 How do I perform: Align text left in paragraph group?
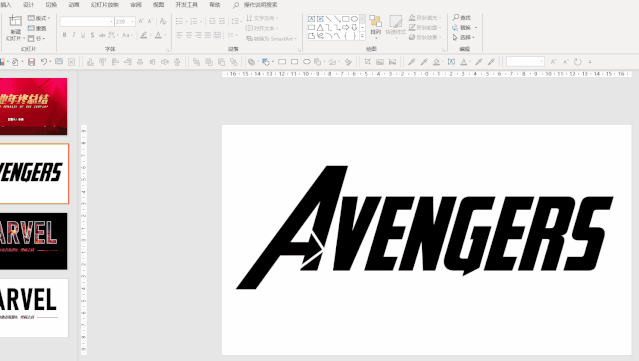click(x=179, y=35)
